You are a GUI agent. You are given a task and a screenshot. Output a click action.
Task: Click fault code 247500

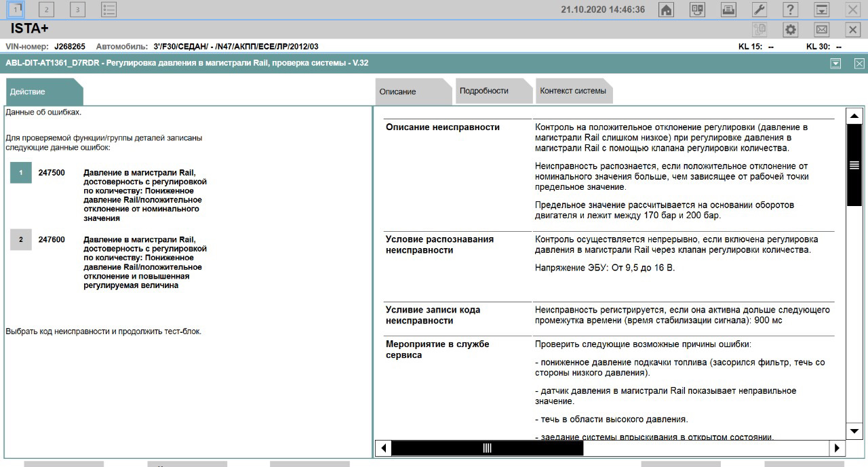(52, 173)
